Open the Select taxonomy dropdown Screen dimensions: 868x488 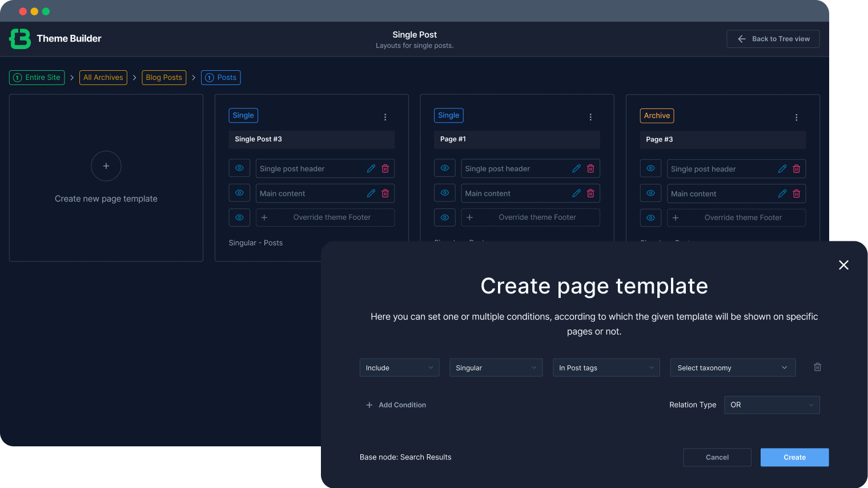[x=733, y=368]
